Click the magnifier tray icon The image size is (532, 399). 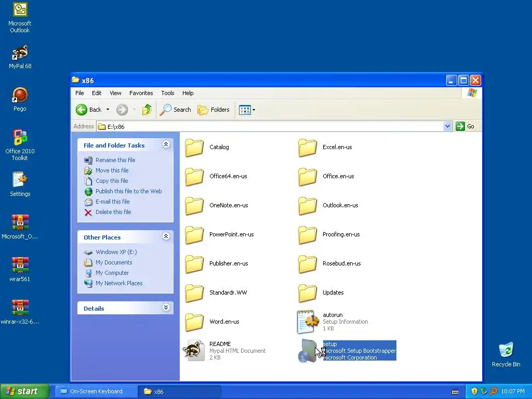[494, 392]
